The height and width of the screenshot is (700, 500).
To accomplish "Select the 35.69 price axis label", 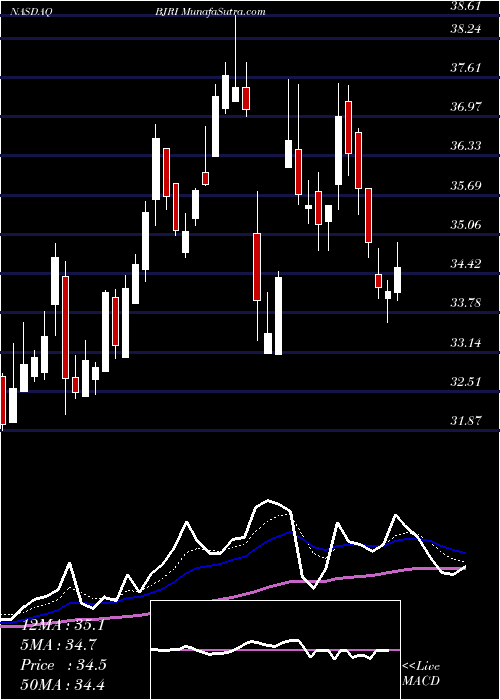I will (x=466, y=185).
